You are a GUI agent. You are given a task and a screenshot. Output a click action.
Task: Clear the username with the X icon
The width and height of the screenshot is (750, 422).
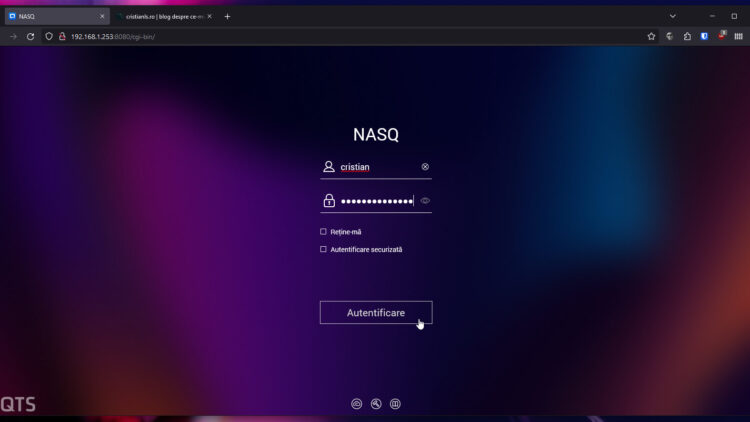pos(425,167)
